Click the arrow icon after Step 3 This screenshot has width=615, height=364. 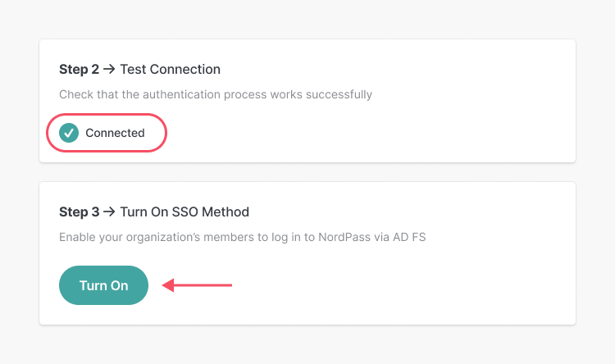(109, 212)
